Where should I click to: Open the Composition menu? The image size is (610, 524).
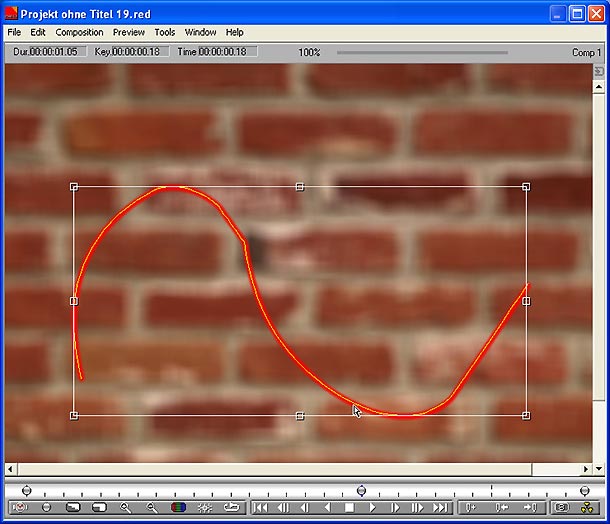(79, 32)
